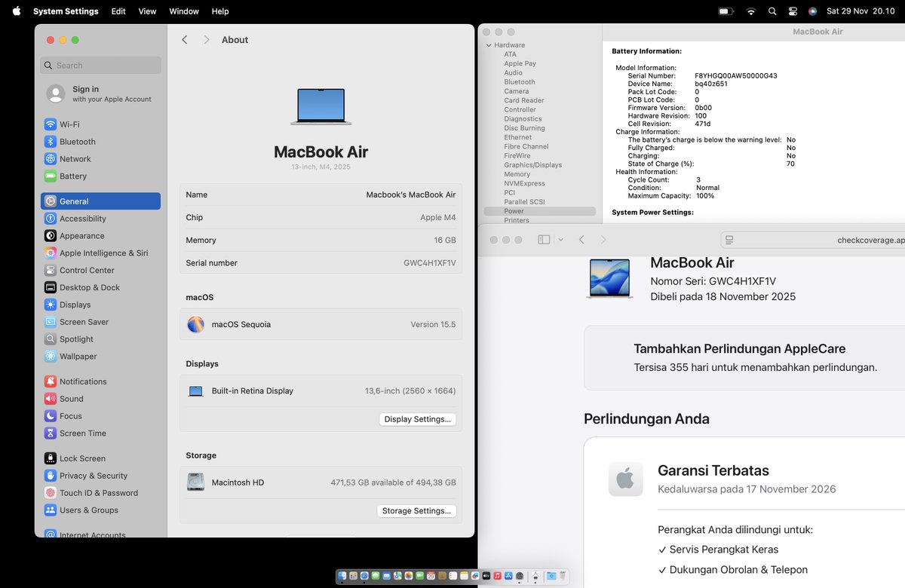Click macOS Sequoia version row
905x588 pixels.
click(x=321, y=324)
